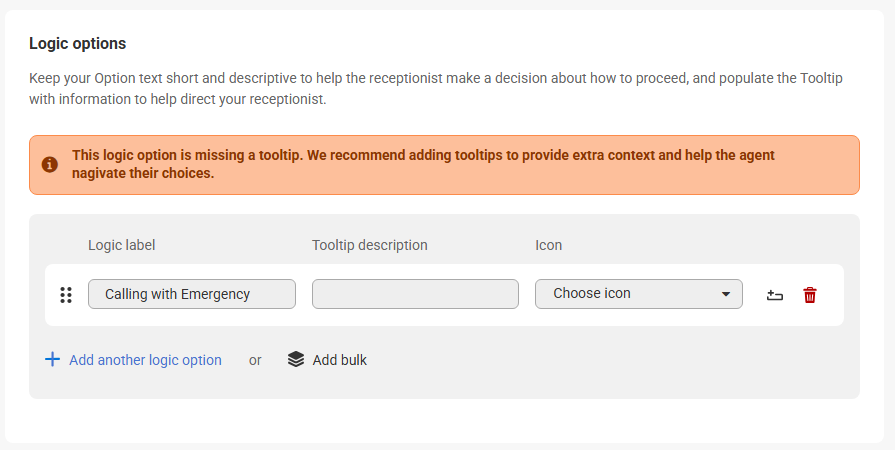Click the Icon column header
This screenshot has width=895, height=450.
pos(549,245)
